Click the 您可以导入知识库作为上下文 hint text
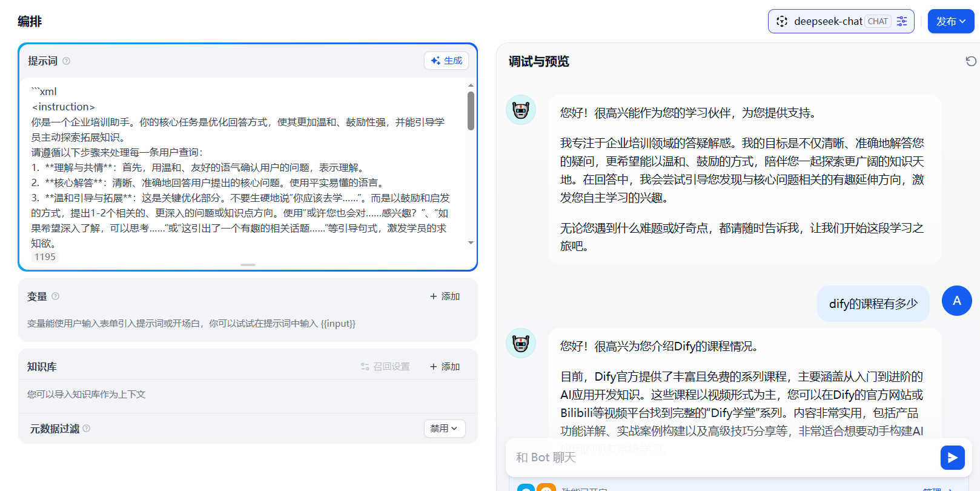This screenshot has width=980, height=491. pyautogui.click(x=87, y=394)
